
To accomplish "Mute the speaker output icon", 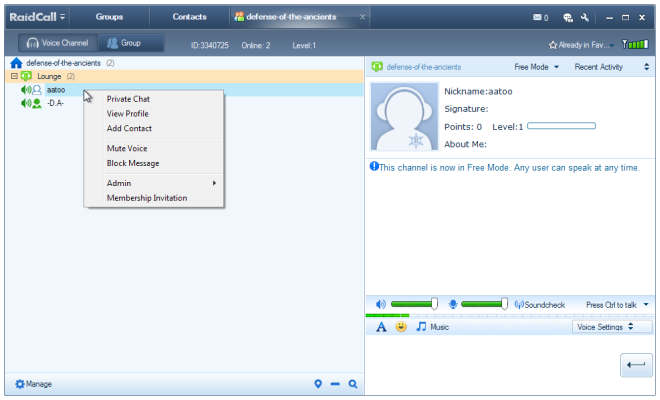I will click(x=381, y=304).
